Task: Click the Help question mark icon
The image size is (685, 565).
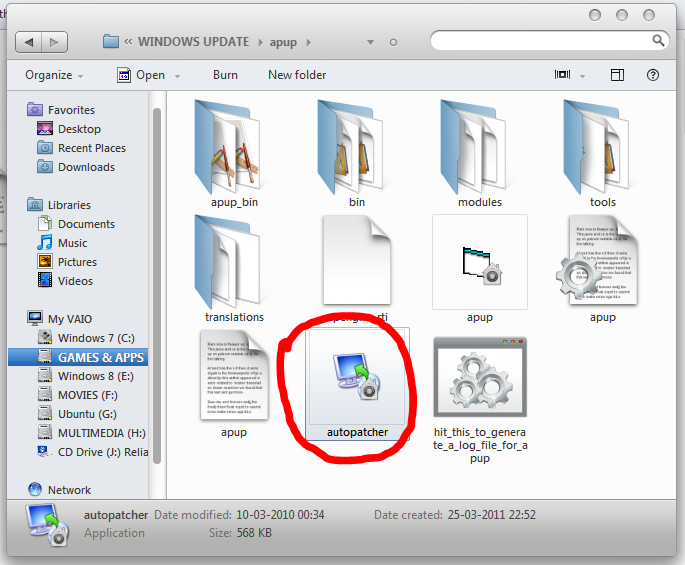Action: click(x=653, y=75)
